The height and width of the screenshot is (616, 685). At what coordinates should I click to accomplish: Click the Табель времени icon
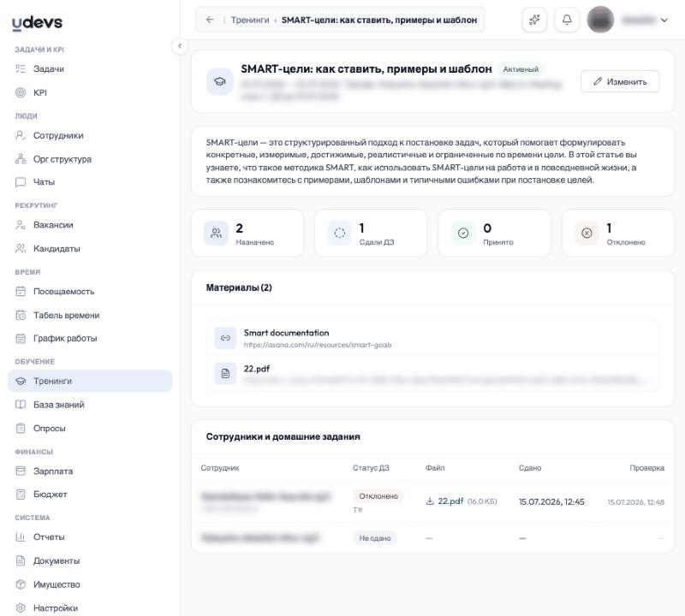click(21, 315)
